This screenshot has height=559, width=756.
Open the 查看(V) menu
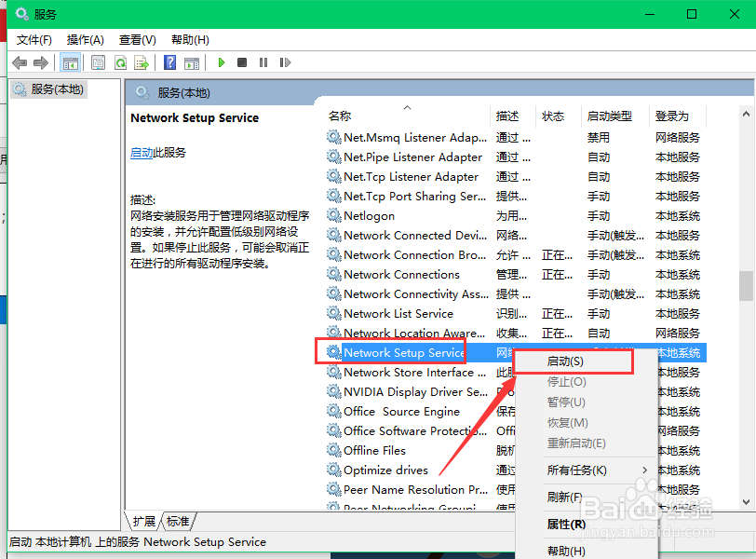[x=138, y=39]
